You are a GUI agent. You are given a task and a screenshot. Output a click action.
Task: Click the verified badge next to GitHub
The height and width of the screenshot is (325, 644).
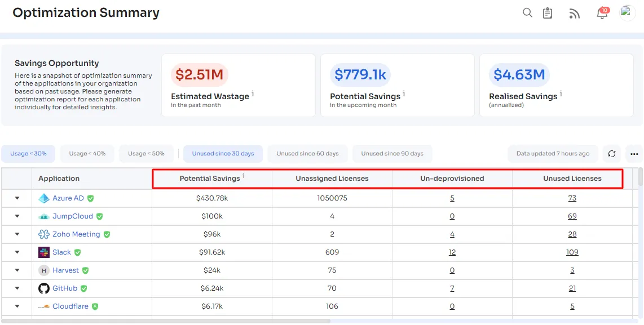pyautogui.click(x=84, y=288)
